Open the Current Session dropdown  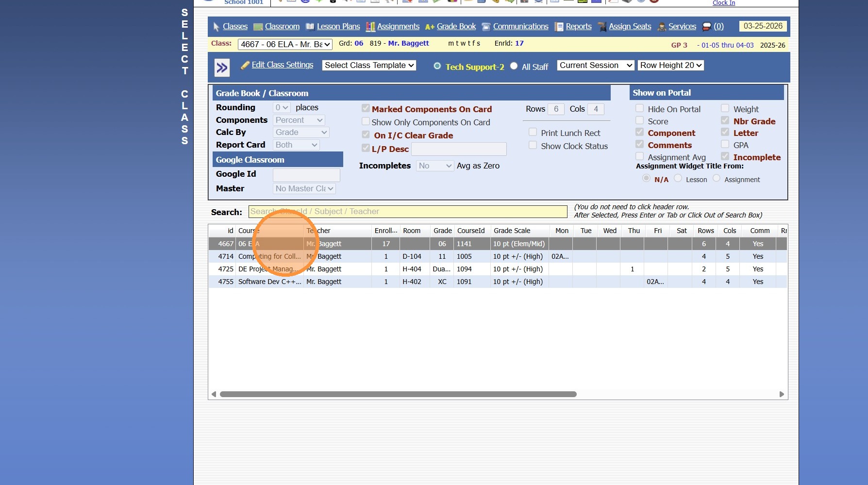pyautogui.click(x=596, y=65)
